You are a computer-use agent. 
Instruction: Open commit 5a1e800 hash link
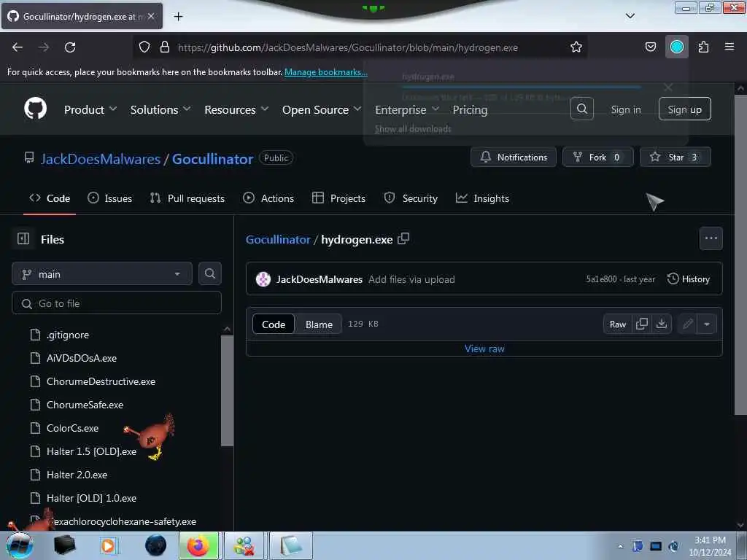[x=601, y=279]
